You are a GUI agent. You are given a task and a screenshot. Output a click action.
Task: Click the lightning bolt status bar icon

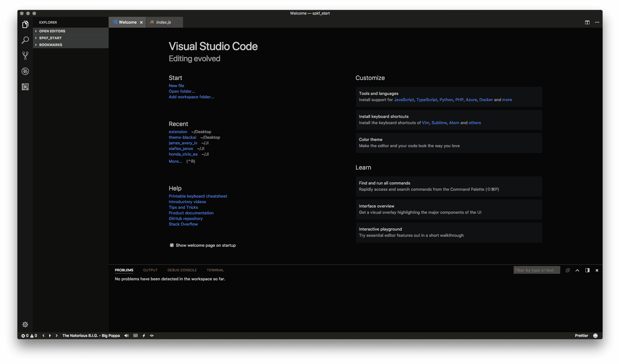pos(144,336)
